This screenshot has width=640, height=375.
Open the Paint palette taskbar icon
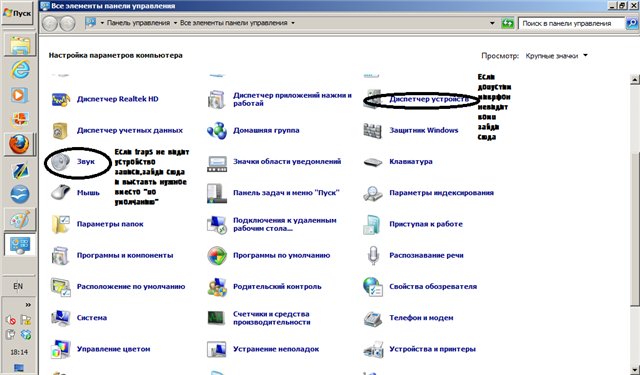(19, 220)
